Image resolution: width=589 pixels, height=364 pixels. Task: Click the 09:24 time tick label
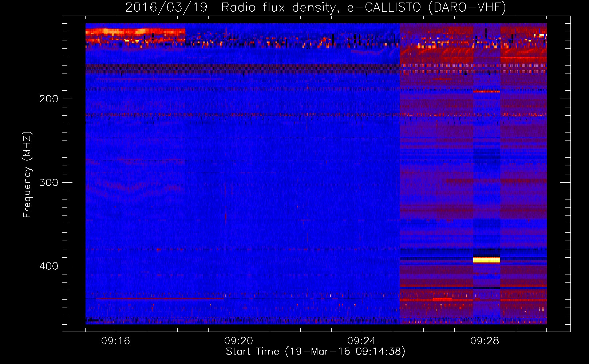click(x=362, y=341)
